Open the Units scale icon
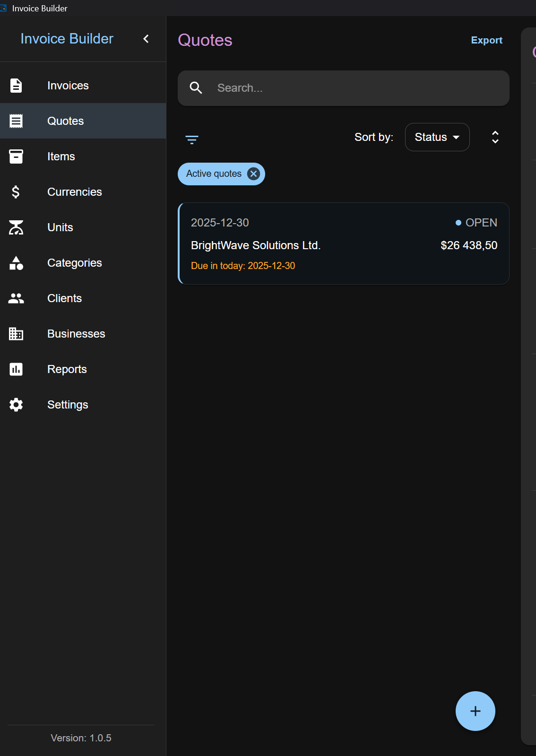The height and width of the screenshot is (756, 536). click(x=16, y=227)
